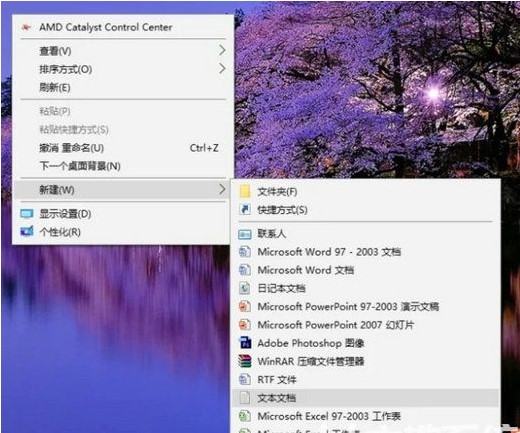Click icon for Word 97 - 2003 文档
Screen dimensions: 520x433
click(245, 251)
